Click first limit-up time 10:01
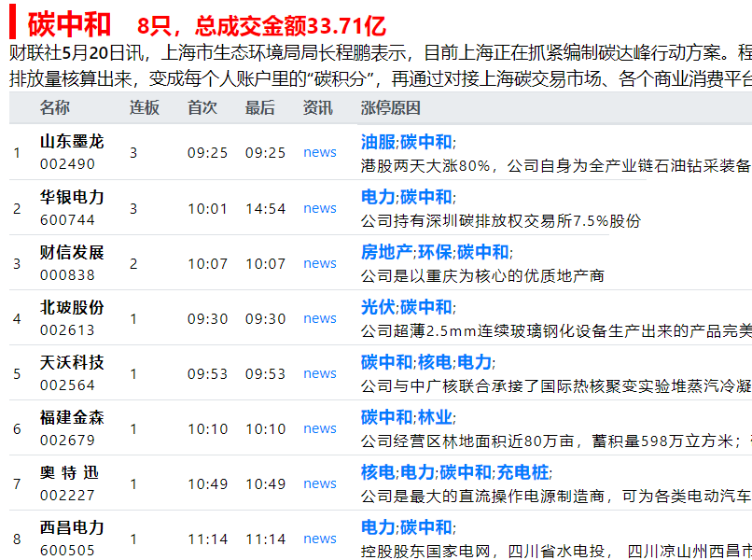 [207, 209]
